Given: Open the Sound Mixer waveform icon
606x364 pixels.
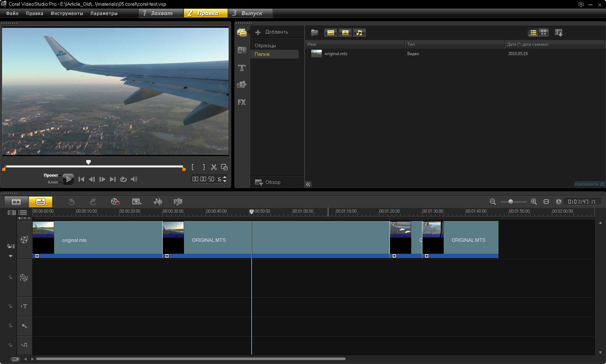Looking at the screenshot, I should pos(158,202).
